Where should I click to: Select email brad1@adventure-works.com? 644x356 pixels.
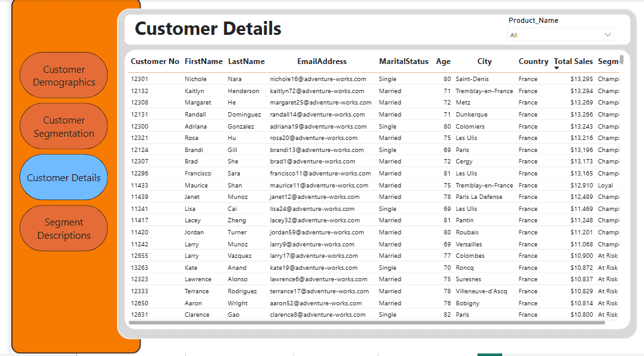pyautogui.click(x=313, y=161)
